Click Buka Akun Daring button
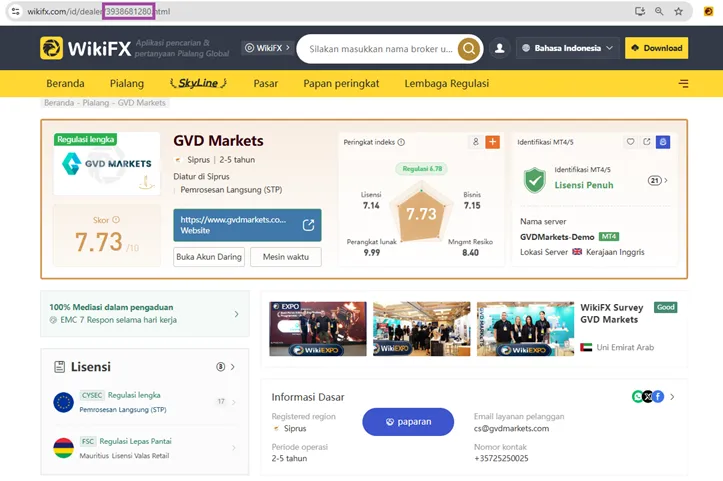 (x=209, y=257)
